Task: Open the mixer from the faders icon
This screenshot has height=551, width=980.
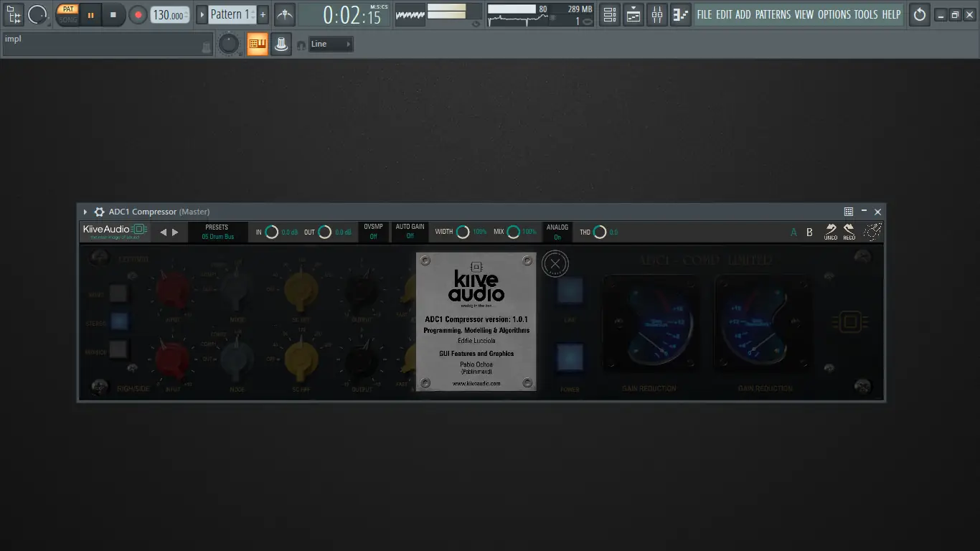Action: (x=656, y=14)
